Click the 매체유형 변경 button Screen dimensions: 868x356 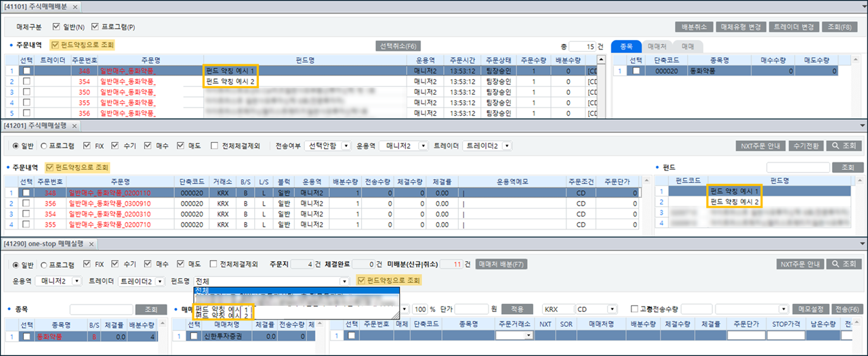pyautogui.click(x=741, y=27)
